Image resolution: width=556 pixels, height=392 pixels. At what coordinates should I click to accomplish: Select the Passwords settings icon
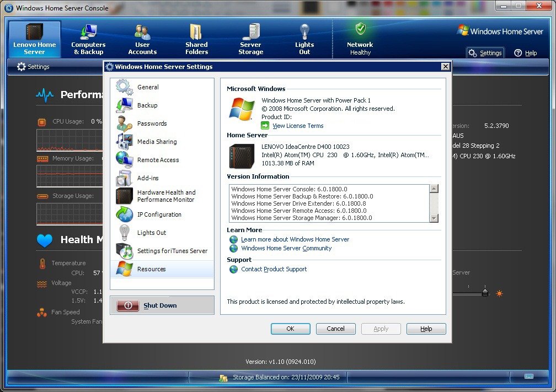pyautogui.click(x=124, y=123)
